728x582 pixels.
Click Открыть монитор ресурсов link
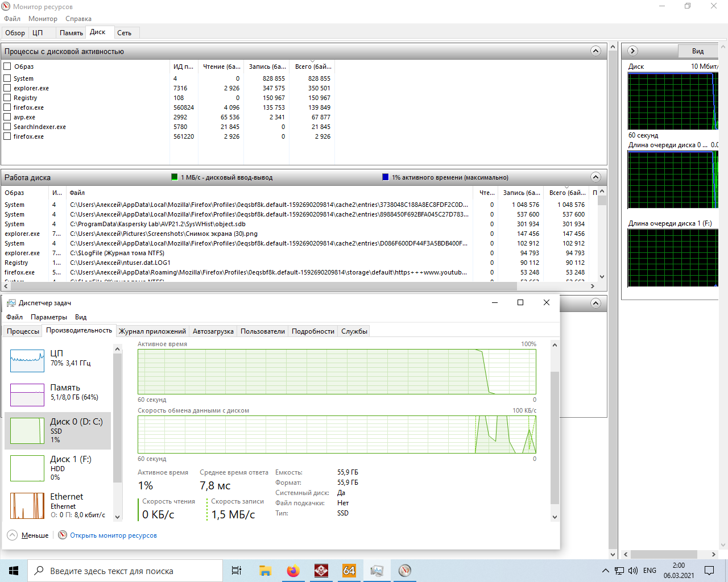[x=113, y=535]
